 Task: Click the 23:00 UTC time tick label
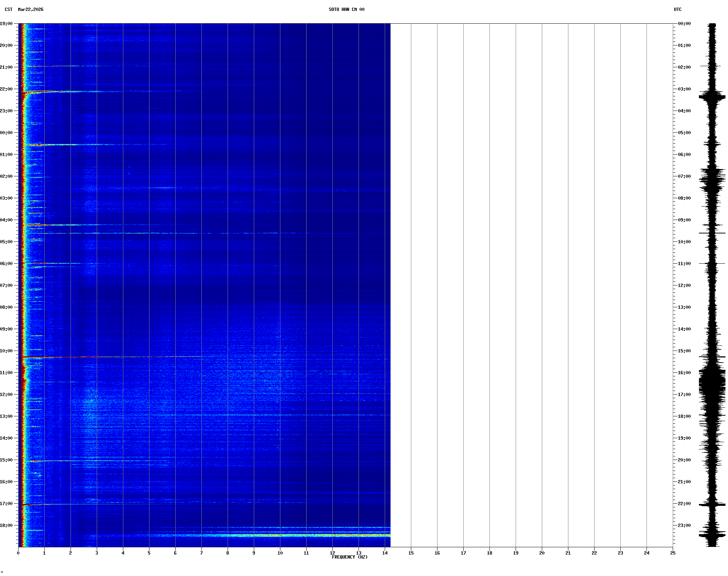click(684, 525)
